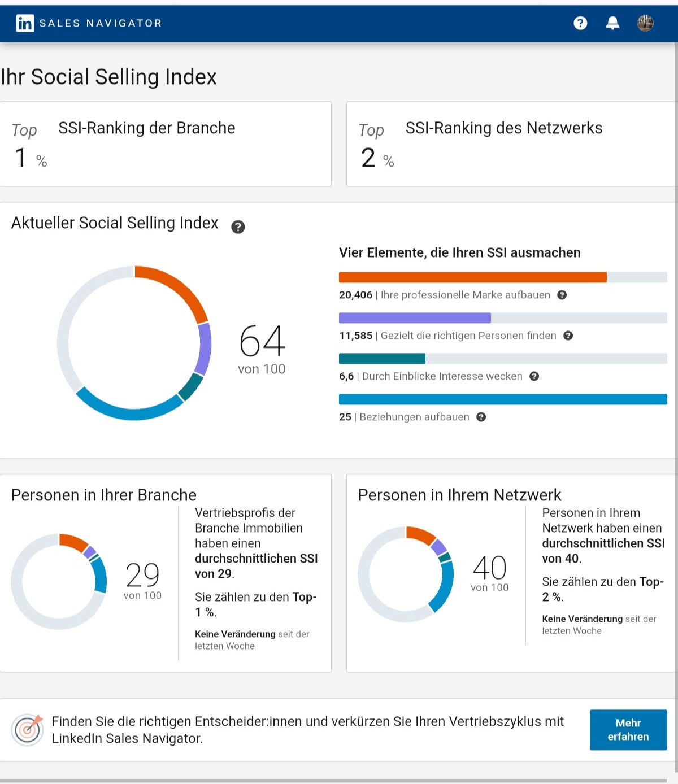Open the help icon in the top bar
Viewport: 678px width, 784px height.
pos(580,23)
